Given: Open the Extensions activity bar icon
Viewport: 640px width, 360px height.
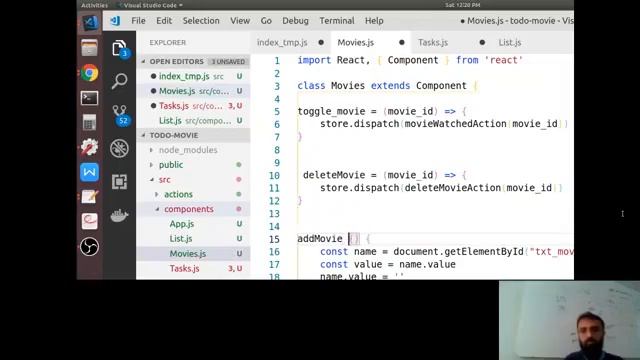Looking at the screenshot, I should pos(119,182).
